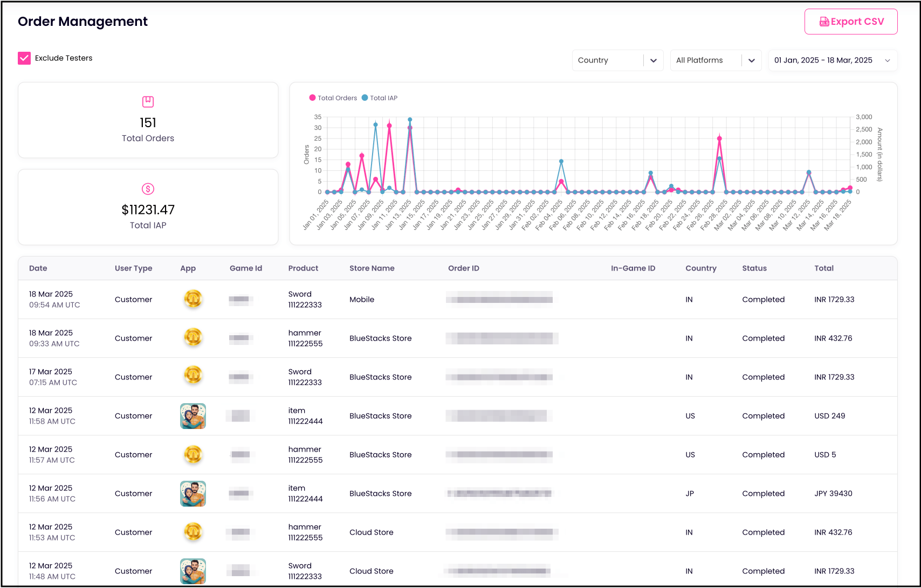This screenshot has width=921, height=588.
Task: Click the Status column header
Action: [754, 268]
